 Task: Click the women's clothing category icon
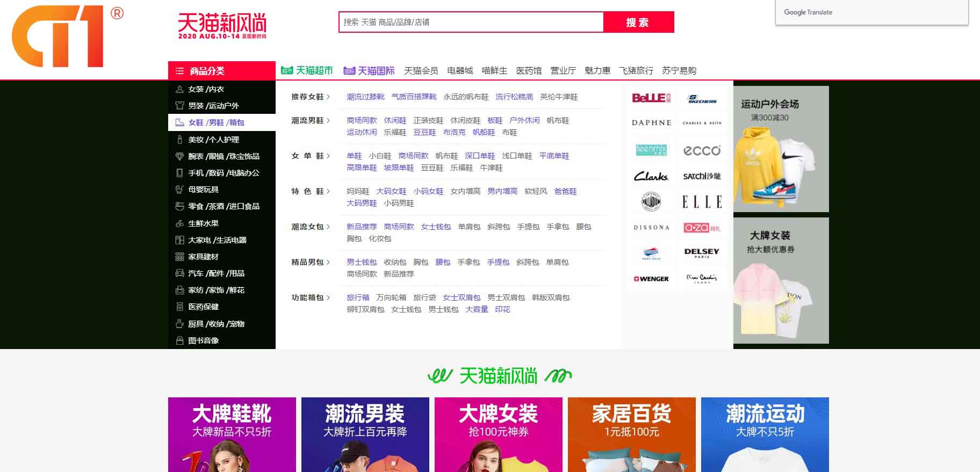coord(179,89)
